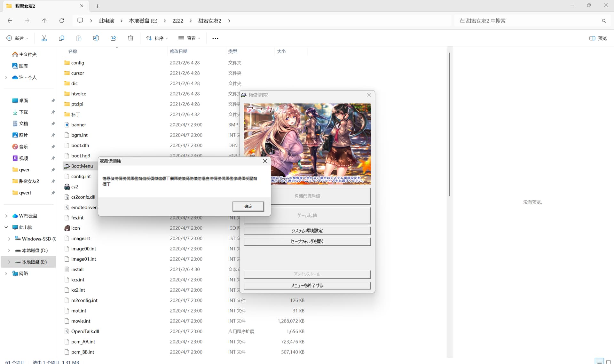Click the Copy icon in Explorer toolbar
The image size is (614, 364).
pos(61,38)
